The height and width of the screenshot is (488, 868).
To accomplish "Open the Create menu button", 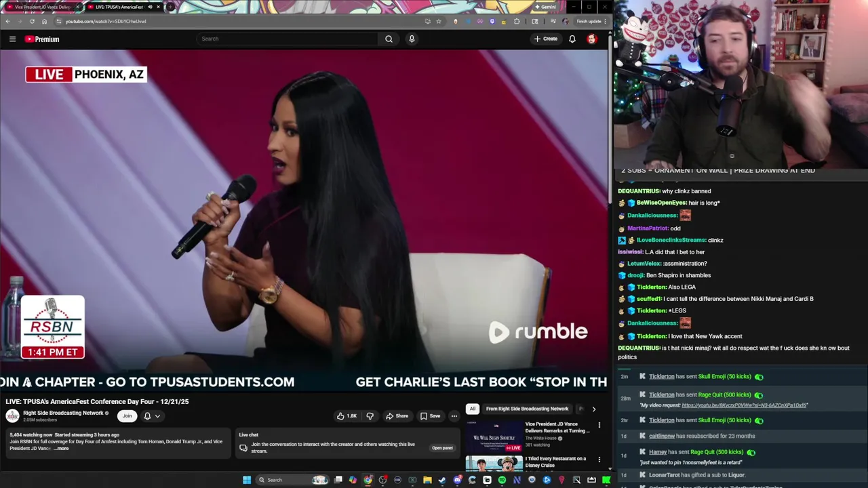I will tap(546, 39).
